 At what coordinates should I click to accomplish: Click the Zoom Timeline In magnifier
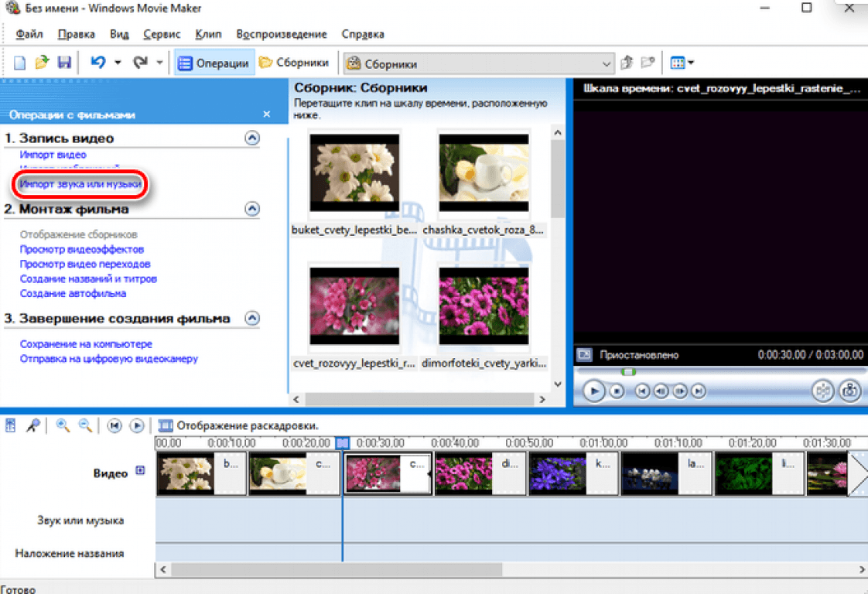(63, 425)
